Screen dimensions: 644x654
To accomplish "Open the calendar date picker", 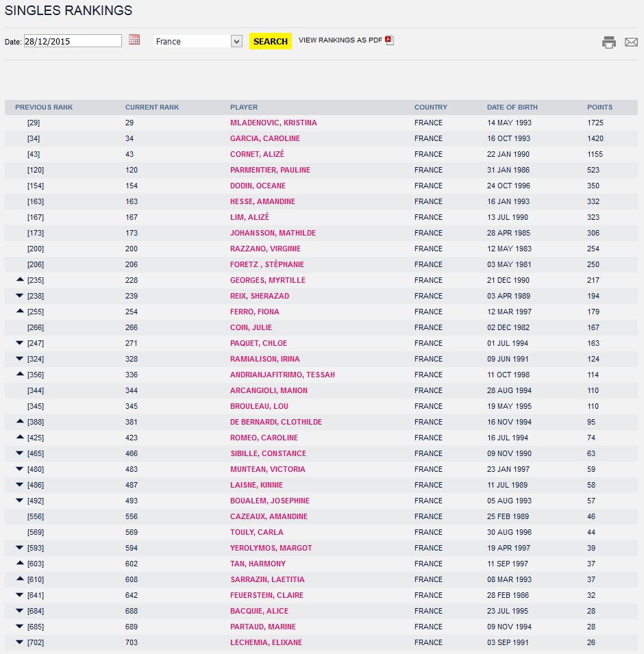I will coord(134,40).
